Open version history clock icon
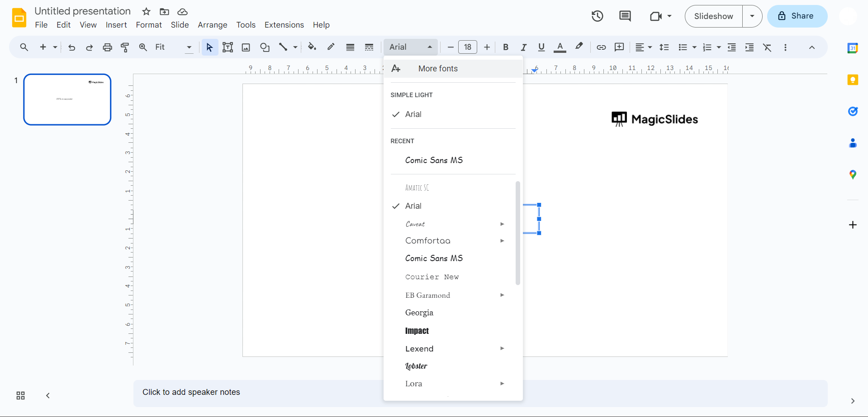This screenshot has width=868, height=417. click(597, 16)
